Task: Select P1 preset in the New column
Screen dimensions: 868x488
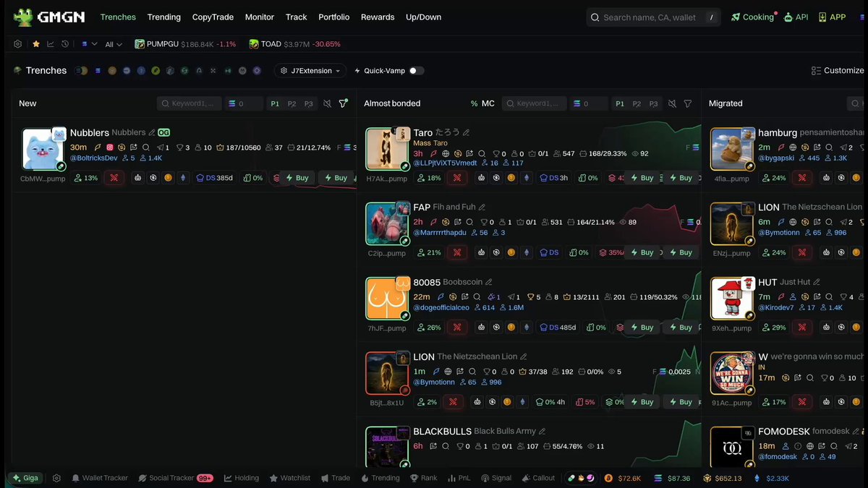Action: 275,103
